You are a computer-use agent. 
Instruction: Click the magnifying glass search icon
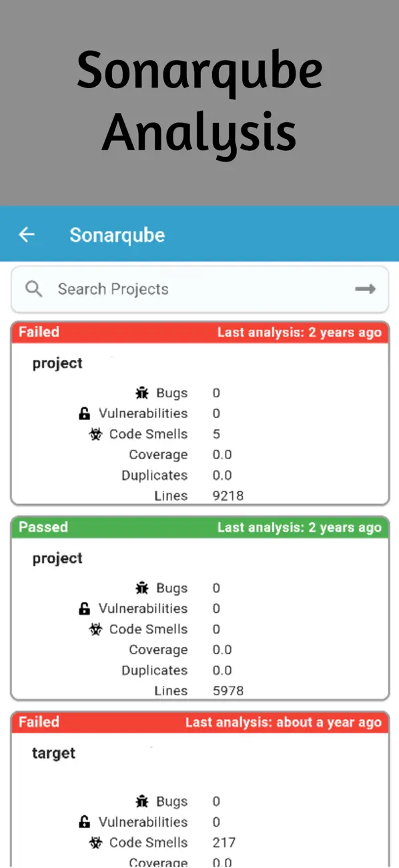click(33, 289)
